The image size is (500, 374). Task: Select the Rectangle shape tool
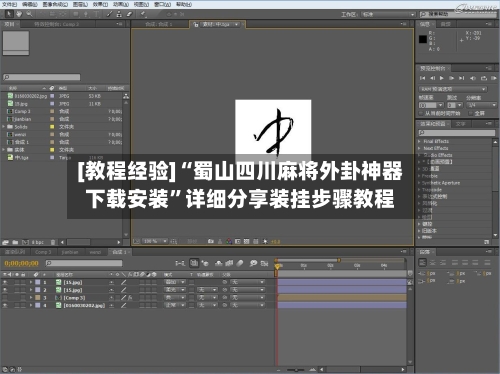pos(76,14)
